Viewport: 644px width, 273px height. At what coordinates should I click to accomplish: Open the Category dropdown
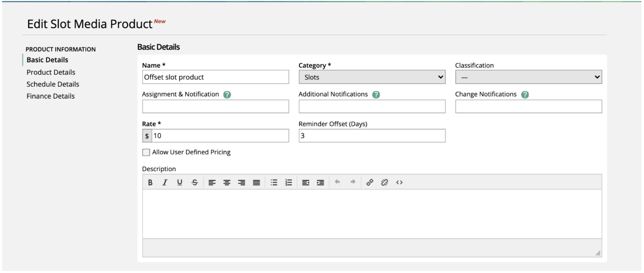(x=371, y=77)
